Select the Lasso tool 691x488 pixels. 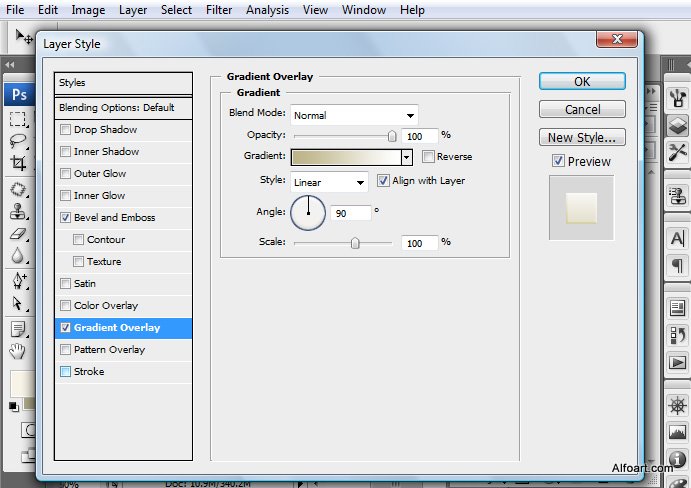[17, 141]
